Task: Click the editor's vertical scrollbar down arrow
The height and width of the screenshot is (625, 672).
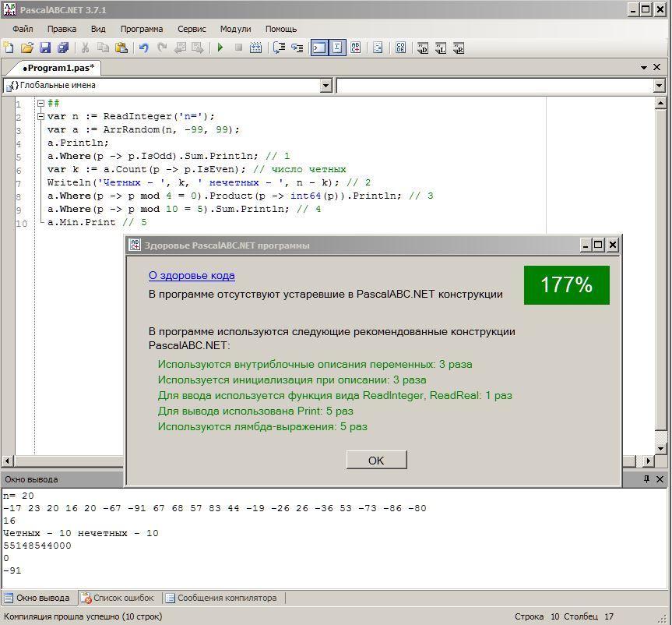Action: pyautogui.click(x=660, y=449)
